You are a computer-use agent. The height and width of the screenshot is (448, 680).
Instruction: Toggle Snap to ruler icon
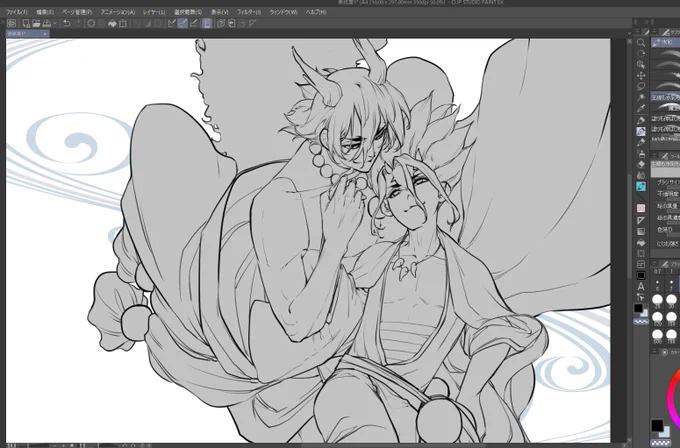click(x=172, y=23)
